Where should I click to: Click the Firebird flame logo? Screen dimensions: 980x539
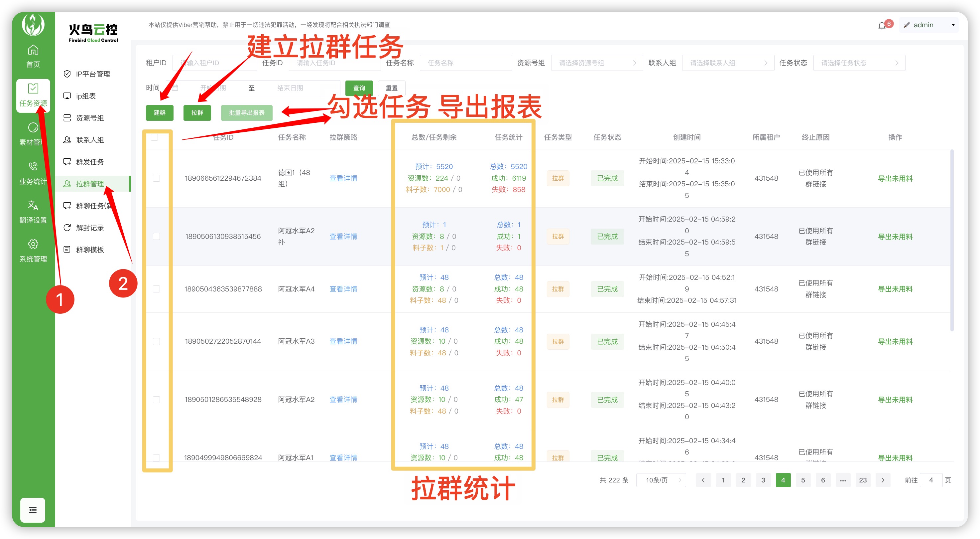(33, 24)
